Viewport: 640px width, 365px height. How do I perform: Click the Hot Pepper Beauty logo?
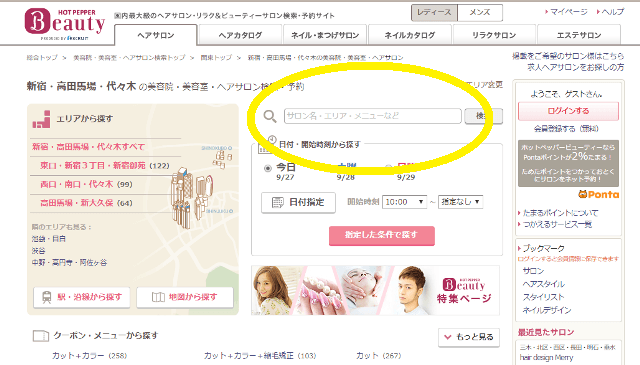pyautogui.click(x=65, y=24)
